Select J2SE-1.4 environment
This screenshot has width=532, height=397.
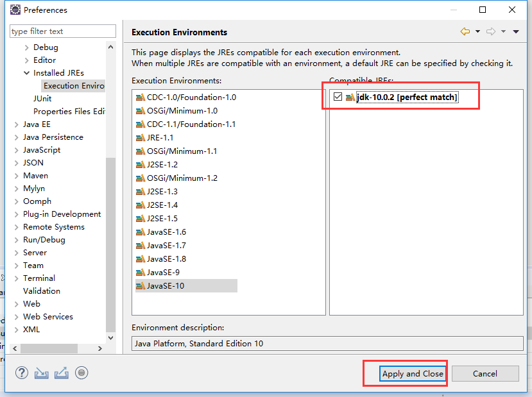click(157, 205)
